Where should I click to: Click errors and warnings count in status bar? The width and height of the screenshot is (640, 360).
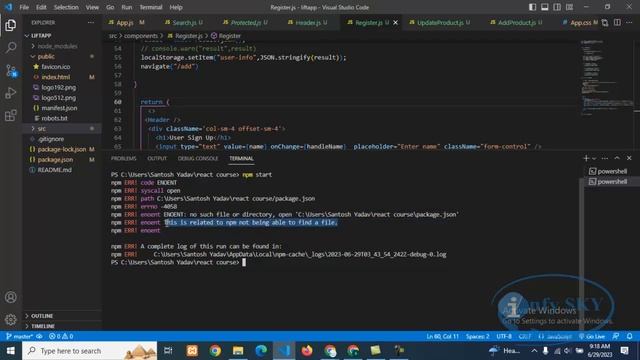[61, 336]
